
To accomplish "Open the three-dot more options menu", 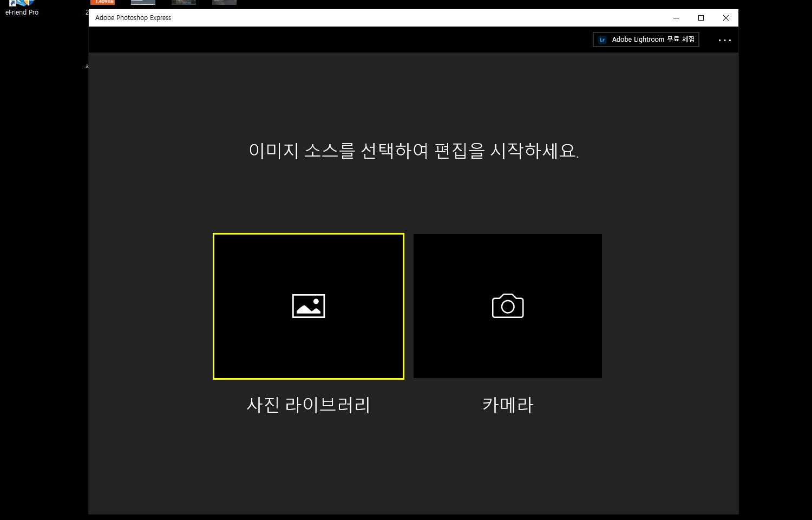I will tap(725, 40).
